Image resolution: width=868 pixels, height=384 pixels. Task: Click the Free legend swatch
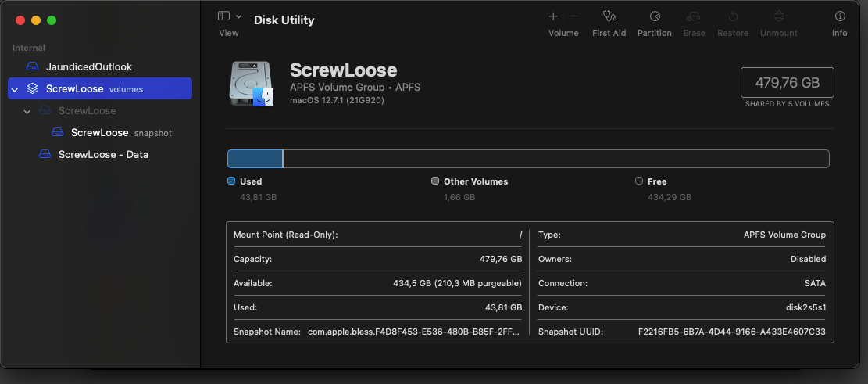pyautogui.click(x=639, y=181)
